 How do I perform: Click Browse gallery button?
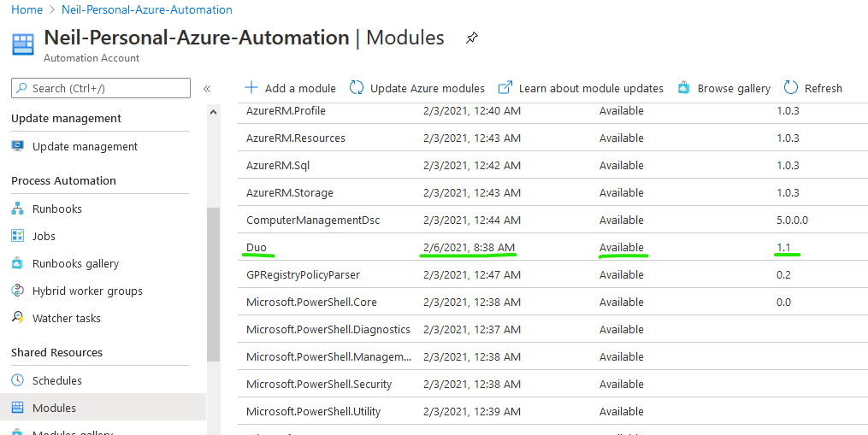724,88
